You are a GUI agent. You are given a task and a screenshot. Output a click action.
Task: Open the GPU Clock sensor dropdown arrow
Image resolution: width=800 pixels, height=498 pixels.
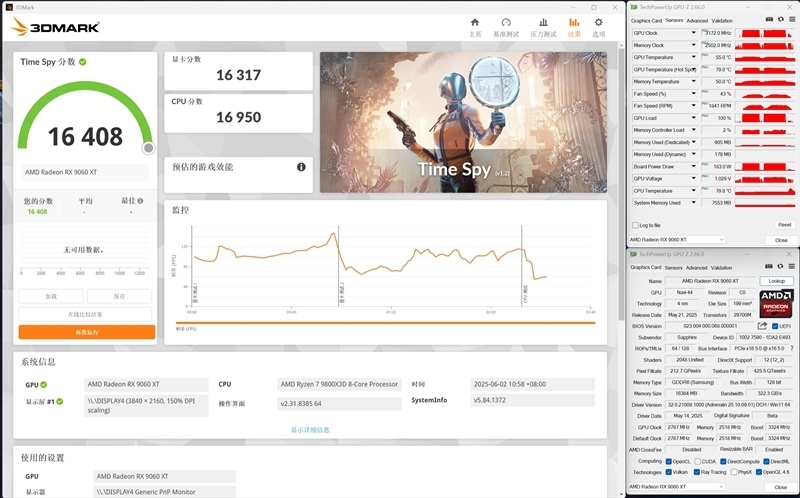pos(693,33)
